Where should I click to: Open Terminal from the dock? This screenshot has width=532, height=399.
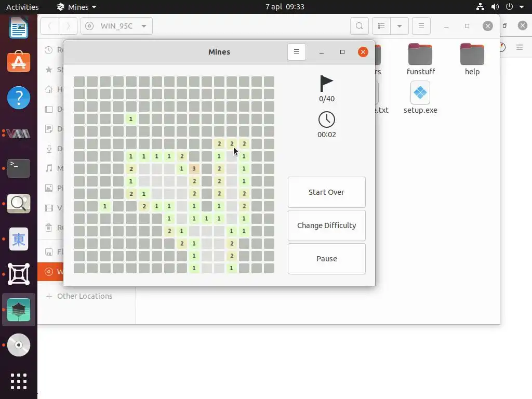(x=19, y=168)
